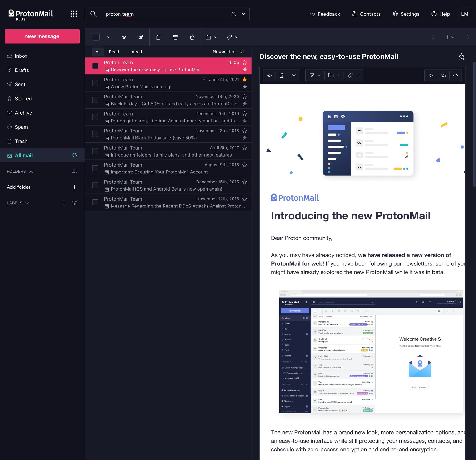Viewport: 476px width, 460px height.
Task: Clear the search with the X icon
Action: (233, 14)
